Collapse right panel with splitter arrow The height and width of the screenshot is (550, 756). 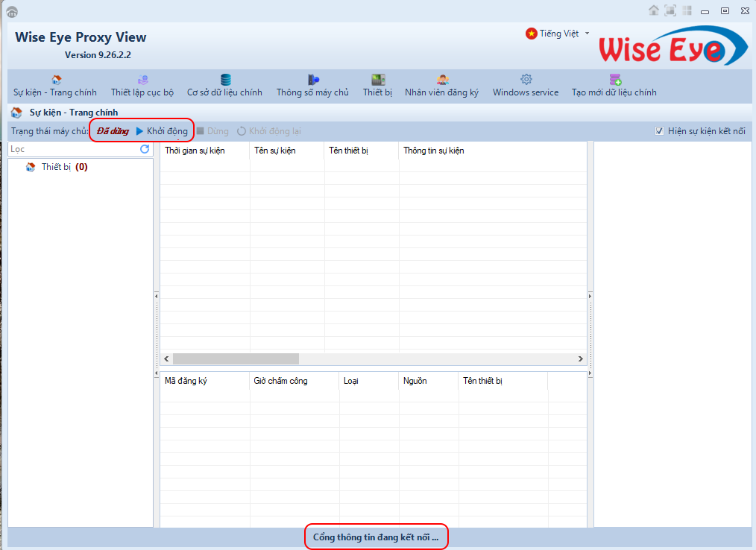(590, 296)
